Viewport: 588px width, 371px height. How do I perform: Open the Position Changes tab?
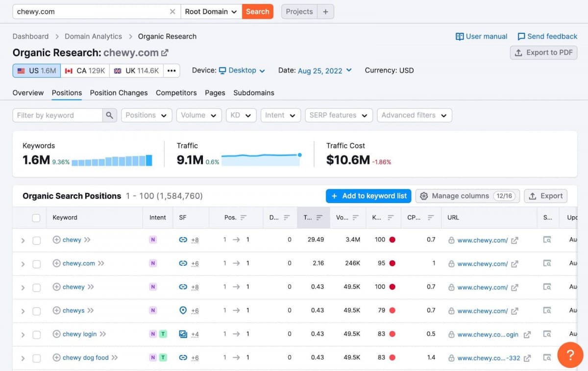[119, 93]
